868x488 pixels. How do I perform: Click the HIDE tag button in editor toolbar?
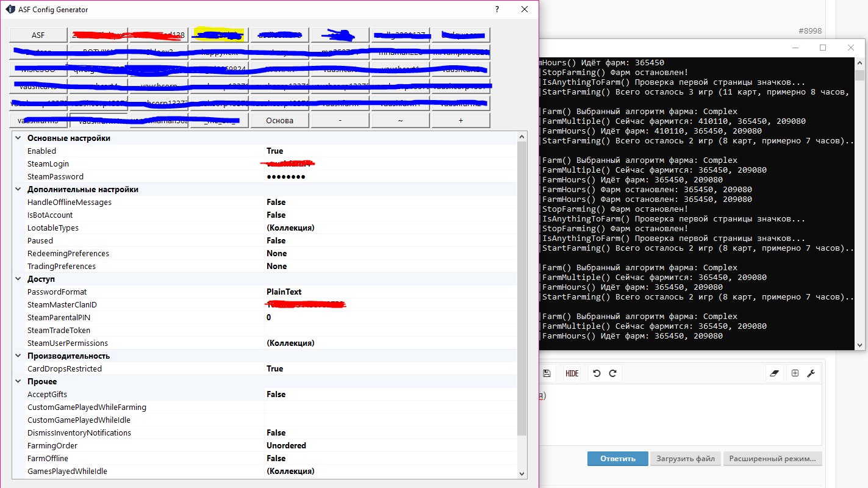point(572,373)
